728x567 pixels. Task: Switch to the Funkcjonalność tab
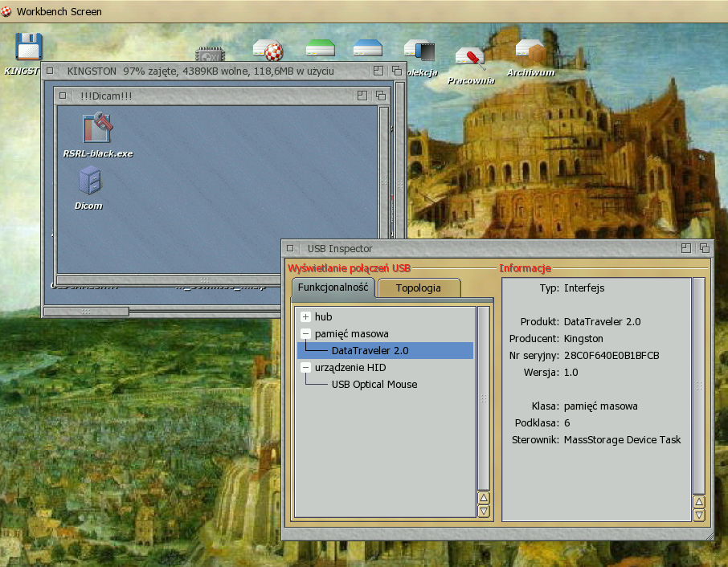(333, 288)
